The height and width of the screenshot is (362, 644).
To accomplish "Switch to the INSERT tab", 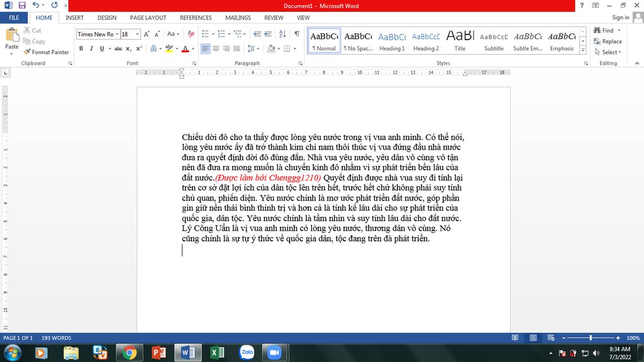I will pyautogui.click(x=74, y=18).
